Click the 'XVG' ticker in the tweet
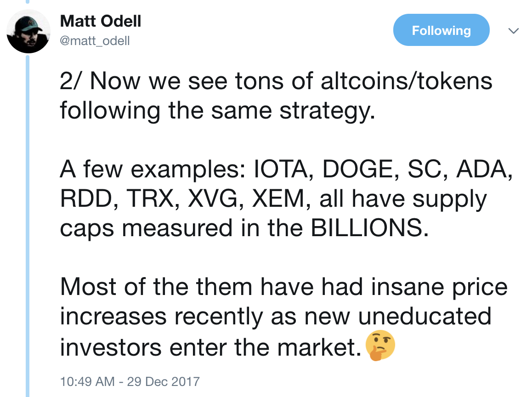Screen dimensions: 532x397 [x=213, y=198]
